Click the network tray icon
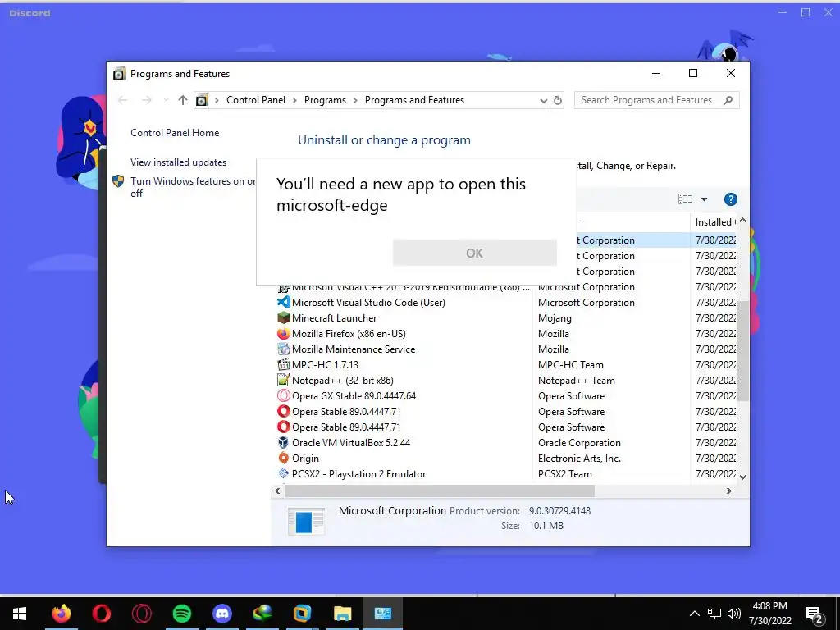 click(x=714, y=614)
